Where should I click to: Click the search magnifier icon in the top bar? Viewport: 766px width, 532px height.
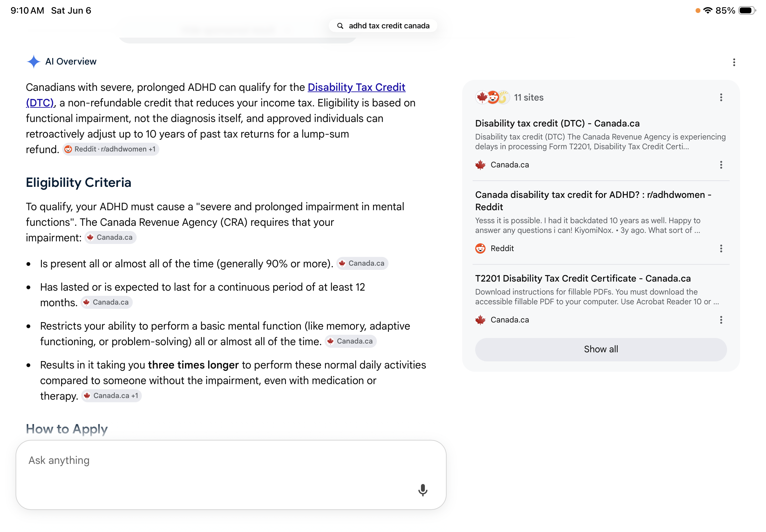(340, 26)
